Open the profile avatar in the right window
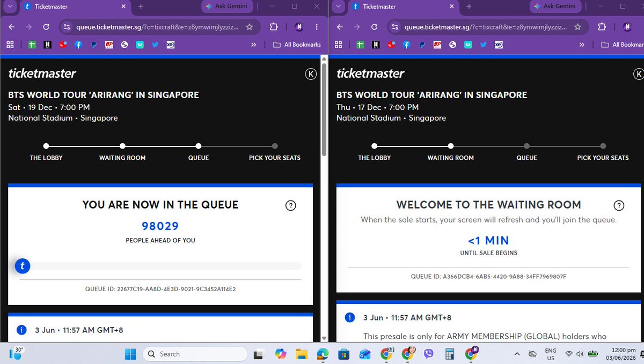 coord(627,27)
